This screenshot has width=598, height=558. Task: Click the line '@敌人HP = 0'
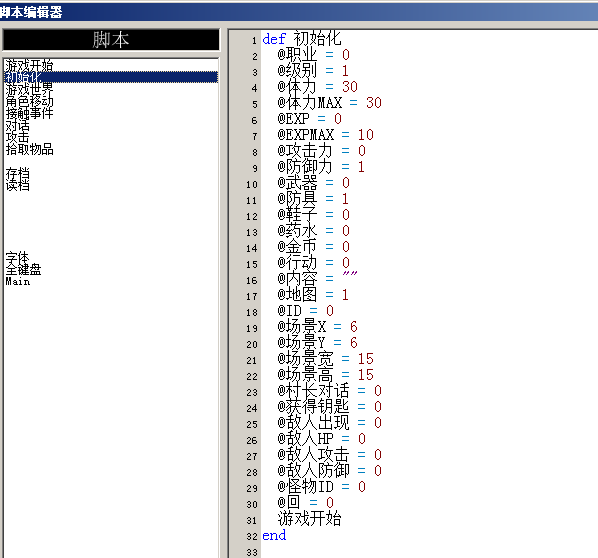coord(322,439)
